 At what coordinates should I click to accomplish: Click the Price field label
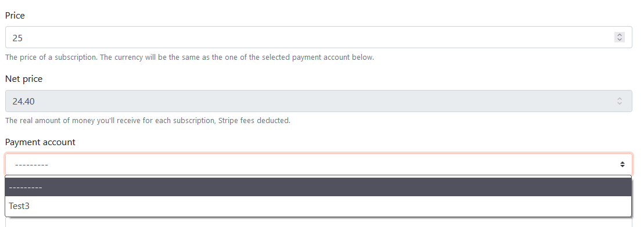click(x=15, y=16)
